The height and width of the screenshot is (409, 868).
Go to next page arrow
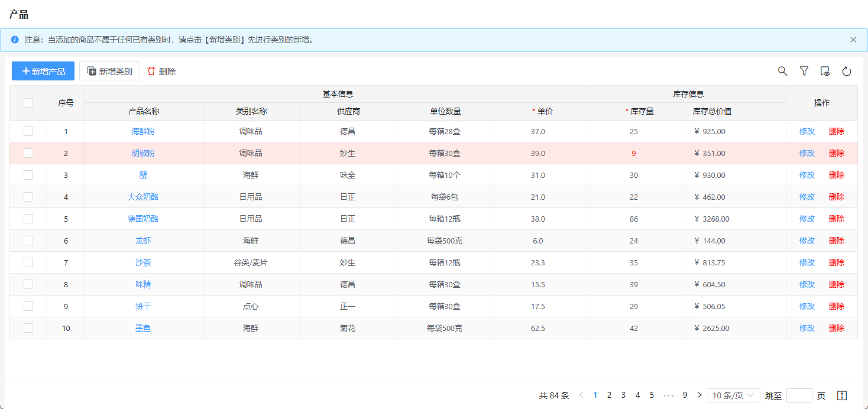699,395
